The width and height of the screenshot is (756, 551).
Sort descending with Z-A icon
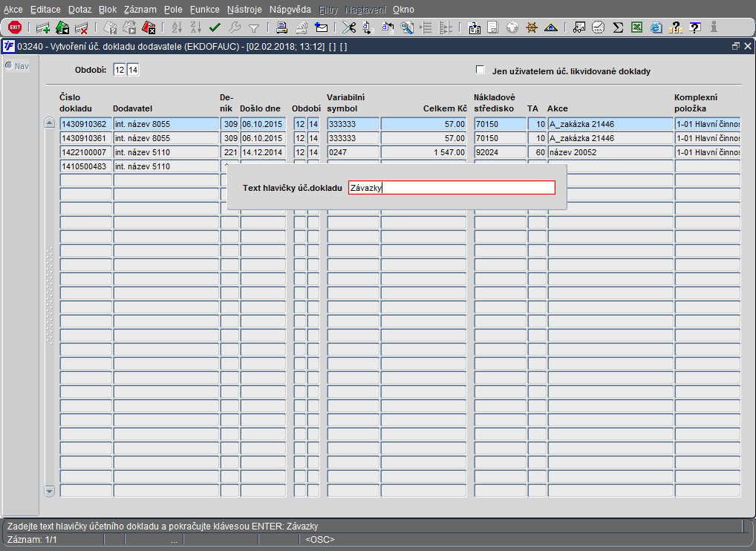pyautogui.click(x=196, y=28)
